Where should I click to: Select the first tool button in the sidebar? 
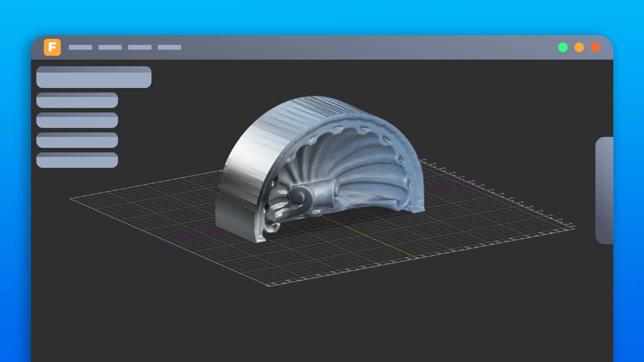pos(76,100)
